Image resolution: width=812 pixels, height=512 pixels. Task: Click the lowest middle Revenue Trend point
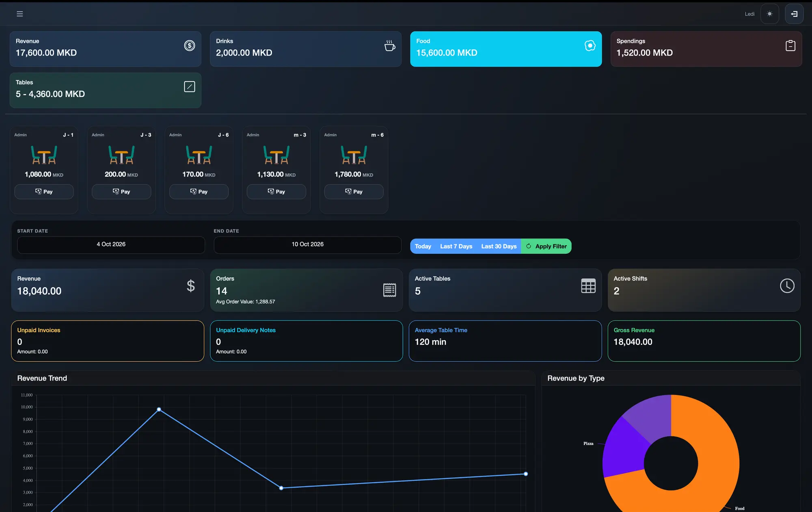(281, 488)
